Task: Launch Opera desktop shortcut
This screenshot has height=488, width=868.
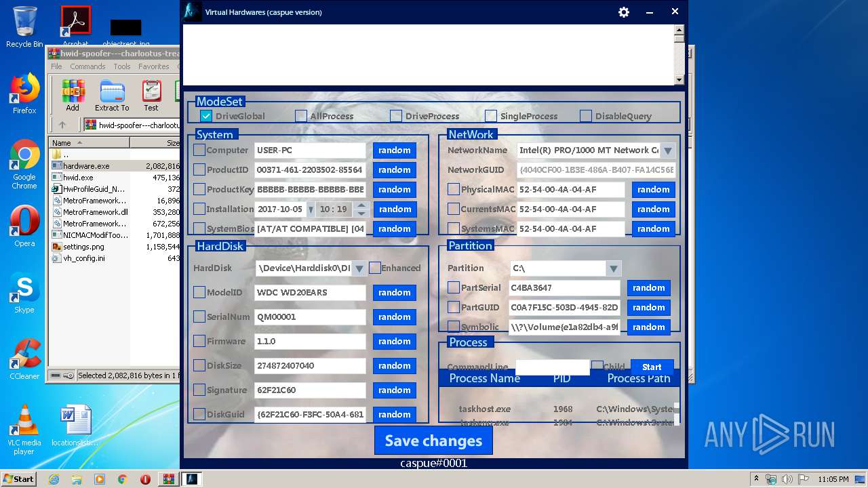Action: pyautogui.click(x=24, y=226)
